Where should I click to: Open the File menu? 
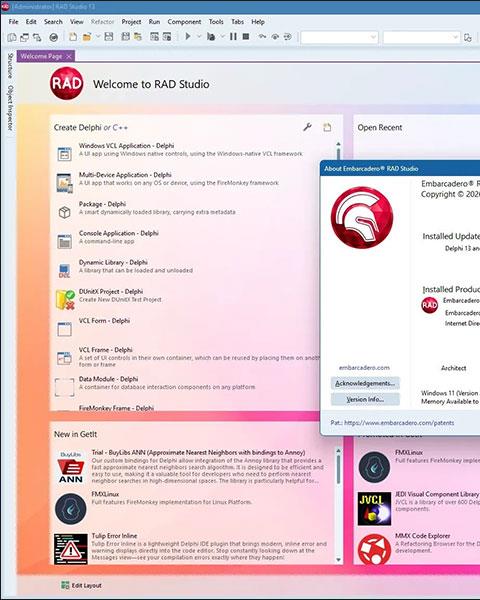13,22
